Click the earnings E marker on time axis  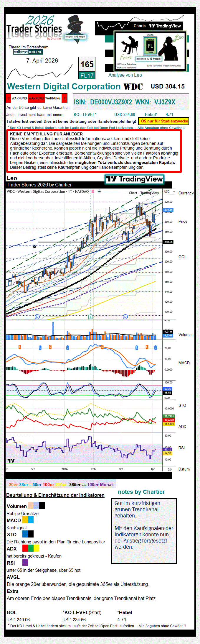pos(91,317)
